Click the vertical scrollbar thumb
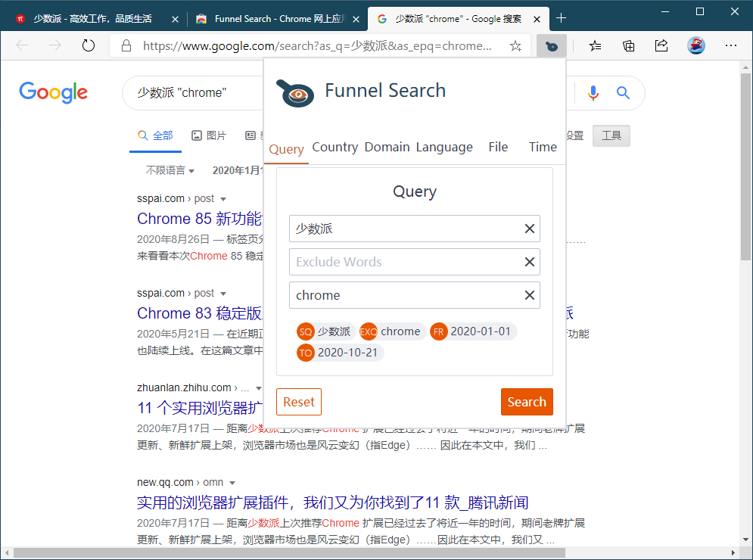This screenshot has width=753, height=560. click(x=745, y=166)
